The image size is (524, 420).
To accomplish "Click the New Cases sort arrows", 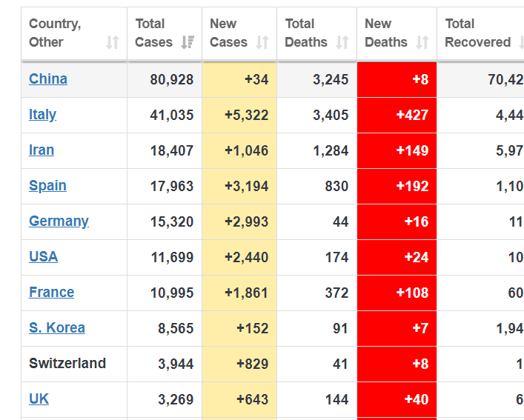I will pyautogui.click(x=262, y=42).
